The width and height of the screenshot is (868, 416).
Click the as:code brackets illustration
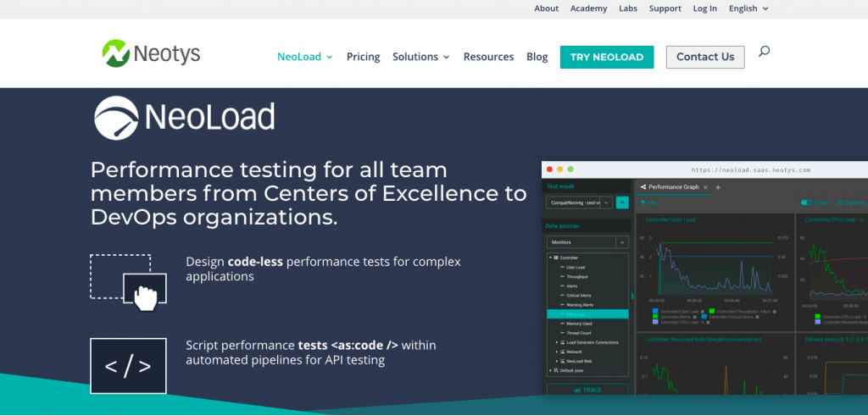[129, 366]
